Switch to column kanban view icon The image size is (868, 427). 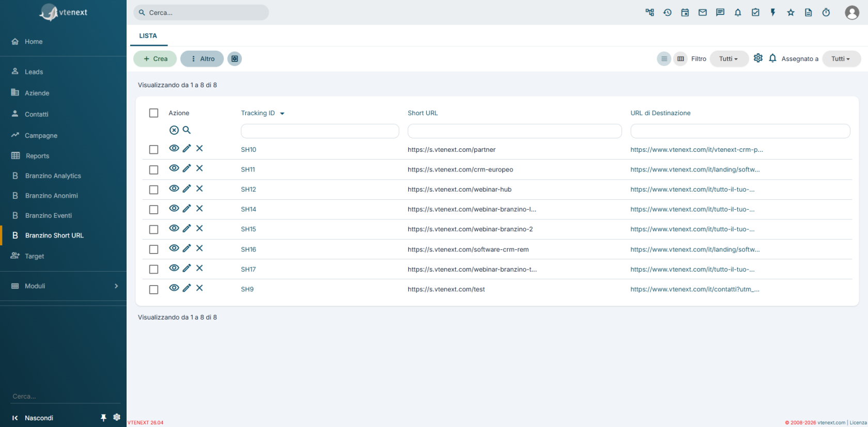pyautogui.click(x=680, y=59)
